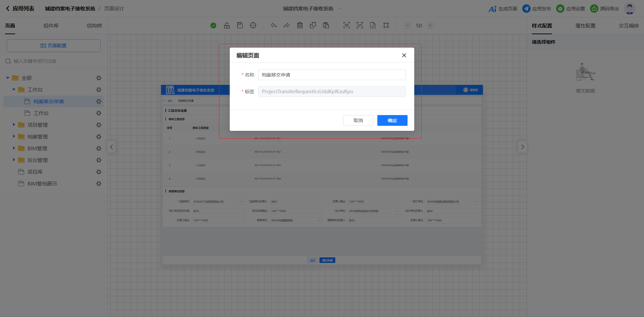The height and width of the screenshot is (317, 644).
Task: Collapse the right side panel arrow
Action: tap(522, 147)
